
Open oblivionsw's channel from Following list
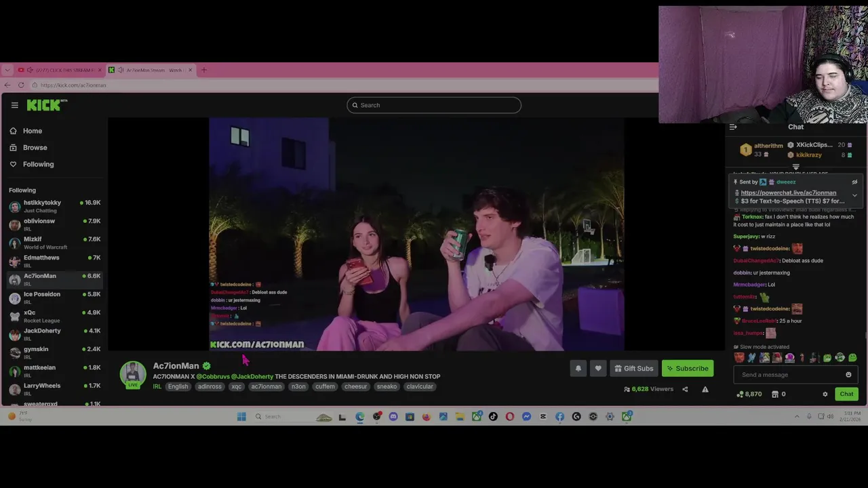click(54, 224)
